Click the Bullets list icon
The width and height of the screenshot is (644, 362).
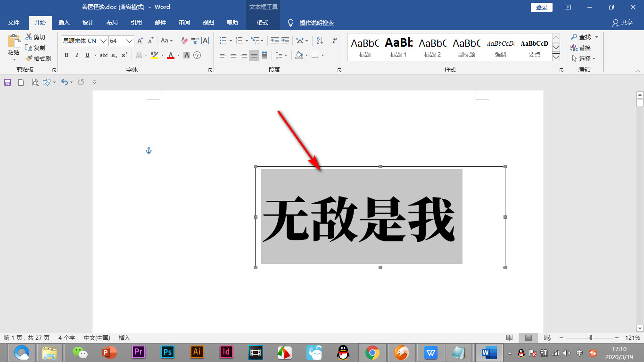[223, 41]
